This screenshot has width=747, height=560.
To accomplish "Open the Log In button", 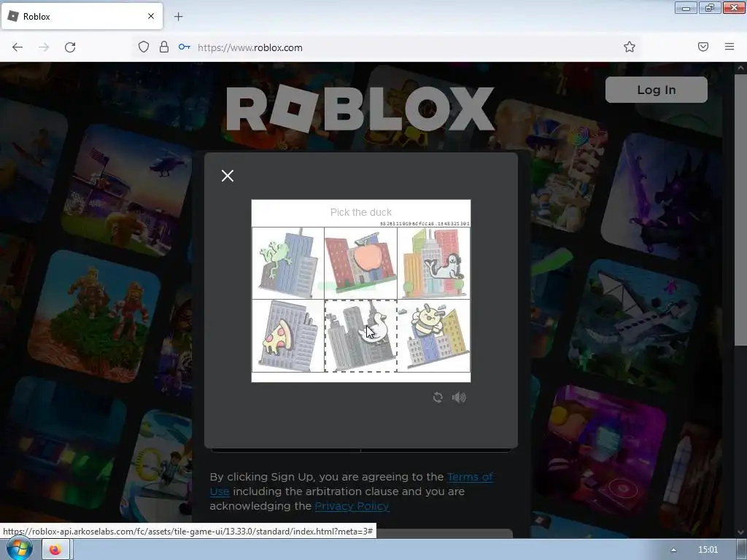I will (656, 90).
